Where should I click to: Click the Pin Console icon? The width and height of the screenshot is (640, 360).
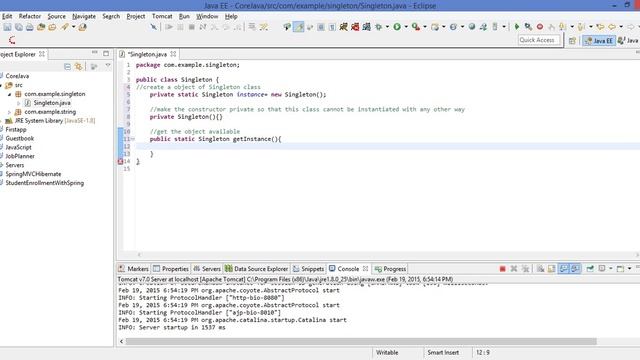590,269
